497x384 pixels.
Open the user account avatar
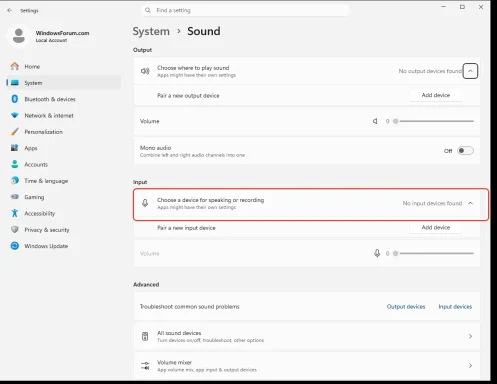pos(19,36)
